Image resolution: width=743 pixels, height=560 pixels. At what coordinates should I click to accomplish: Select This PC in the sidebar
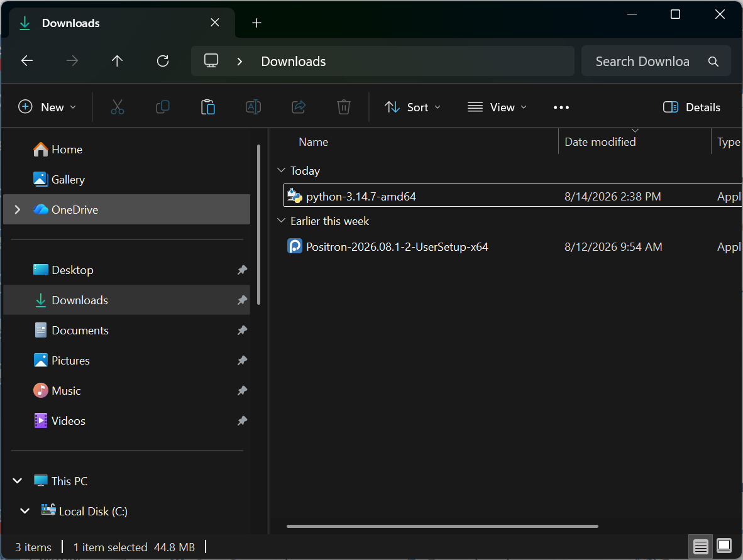coord(126,481)
